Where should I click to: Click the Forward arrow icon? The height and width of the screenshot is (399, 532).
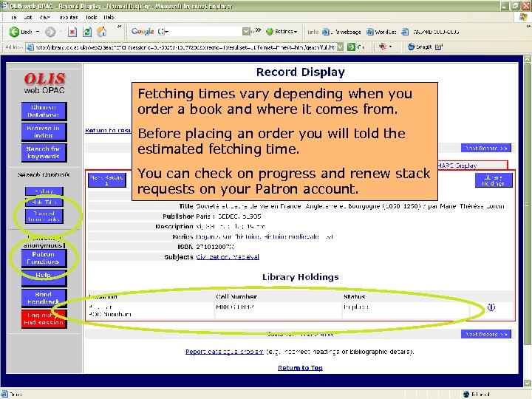[x=50, y=32]
